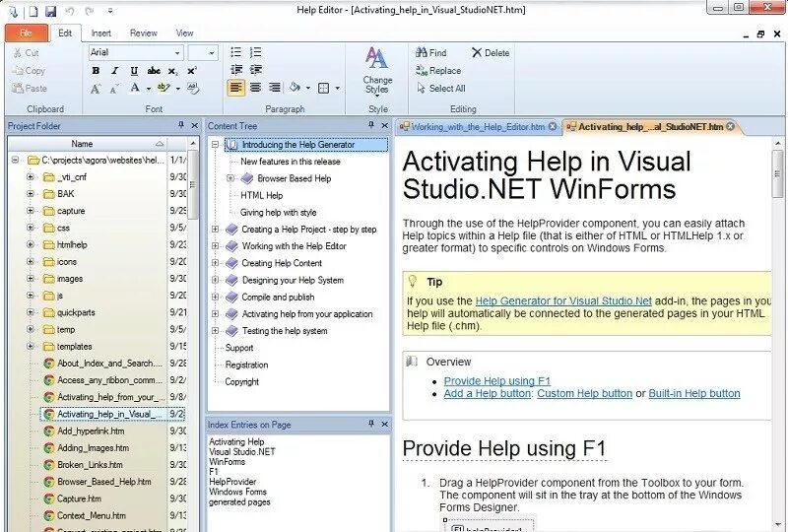
Task: Click the shrink font size icon
Action: click(114, 89)
